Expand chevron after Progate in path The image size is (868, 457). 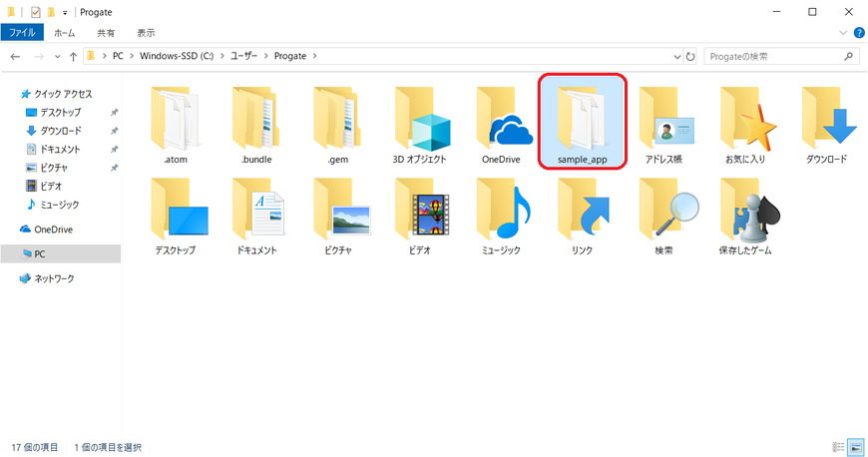[315, 56]
